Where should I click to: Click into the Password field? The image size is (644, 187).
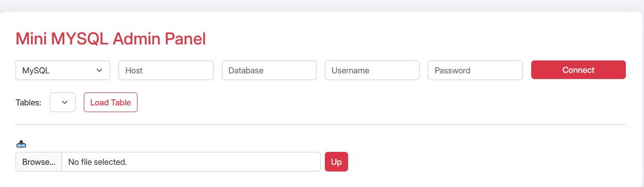(x=475, y=70)
